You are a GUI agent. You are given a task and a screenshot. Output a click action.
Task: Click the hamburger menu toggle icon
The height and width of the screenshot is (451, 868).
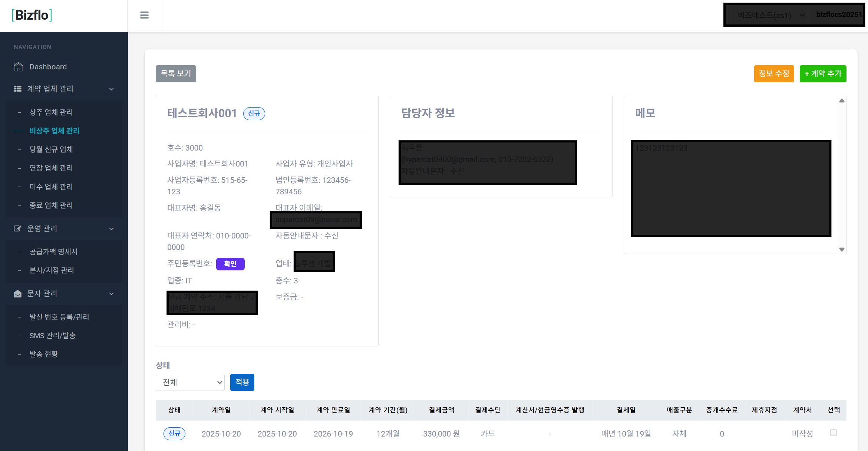coord(144,15)
